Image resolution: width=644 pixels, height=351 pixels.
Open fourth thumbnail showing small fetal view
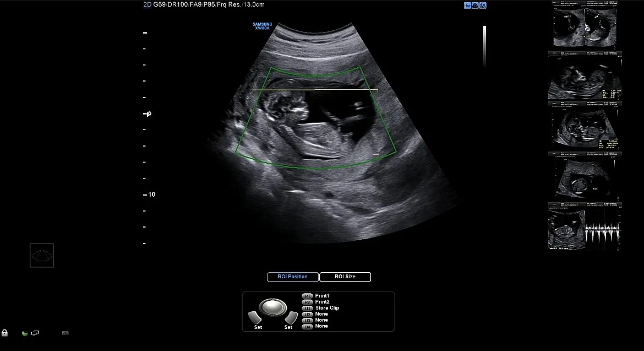coord(585,177)
